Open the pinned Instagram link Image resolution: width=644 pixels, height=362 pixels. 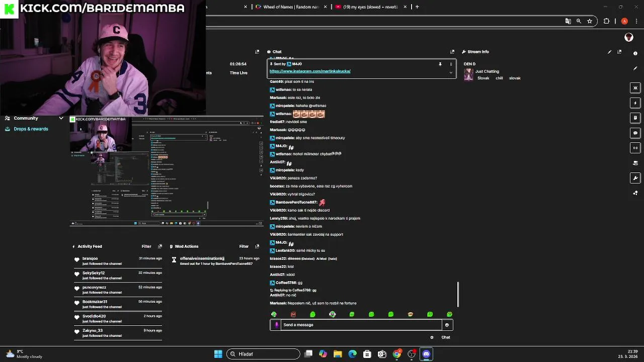[x=310, y=71]
